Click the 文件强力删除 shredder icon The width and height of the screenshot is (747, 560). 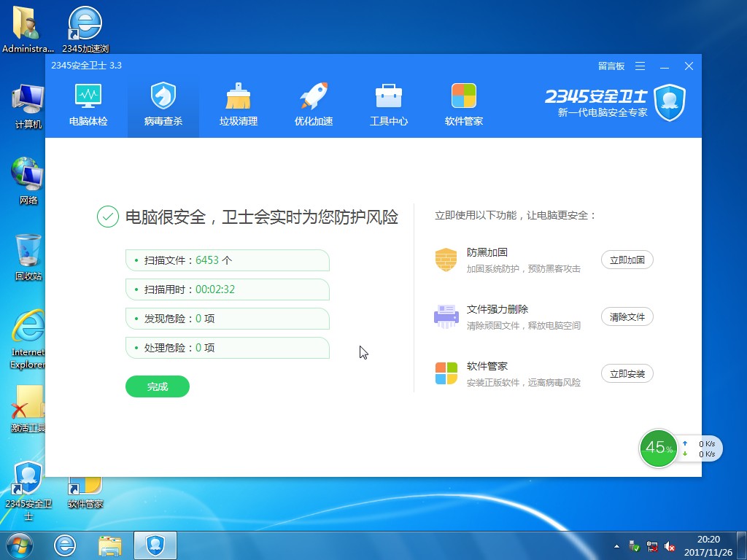pos(446,316)
